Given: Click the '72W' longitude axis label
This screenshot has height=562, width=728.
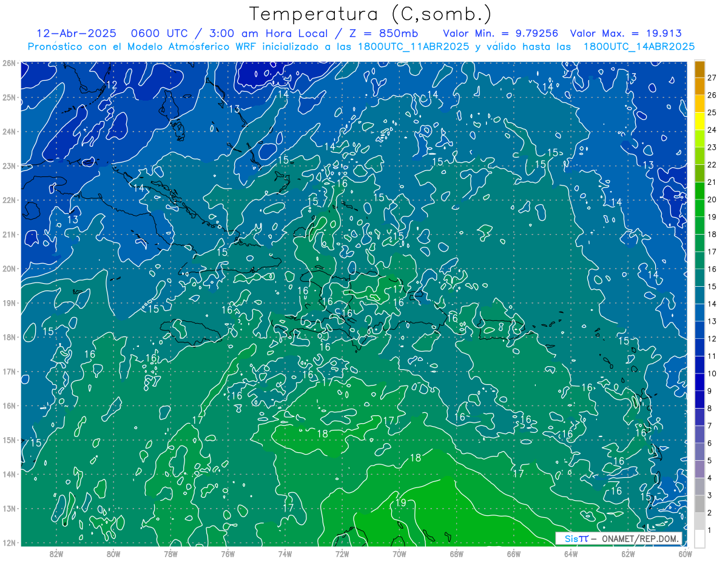Looking at the screenshot, I should pos(342,554).
